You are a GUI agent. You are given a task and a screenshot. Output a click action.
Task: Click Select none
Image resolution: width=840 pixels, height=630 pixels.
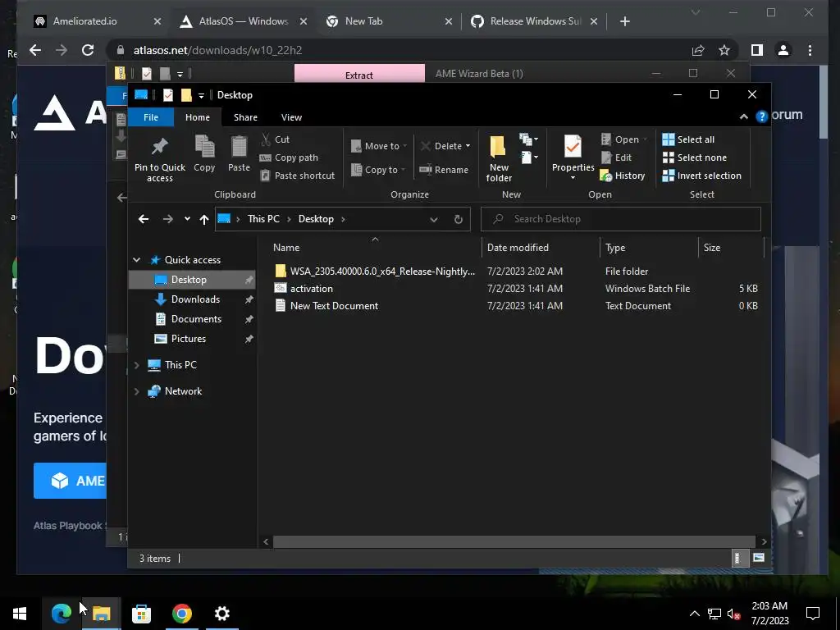[x=695, y=157]
